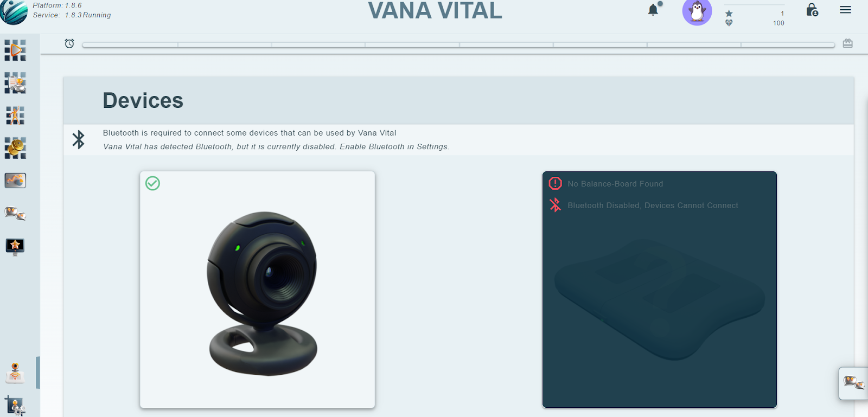This screenshot has height=417, width=868.
Task: Open the clipboard schedule sidebar icon
Action: (15, 83)
